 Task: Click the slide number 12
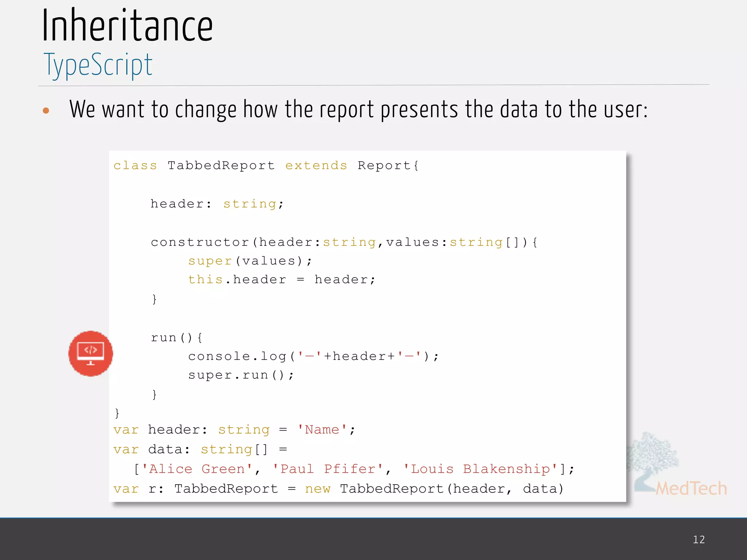tap(699, 540)
